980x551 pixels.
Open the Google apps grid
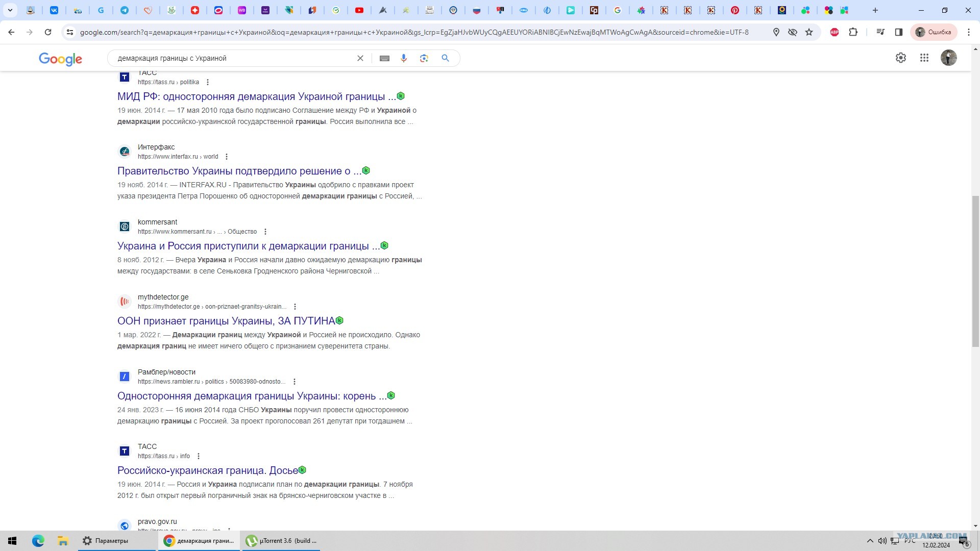924,58
